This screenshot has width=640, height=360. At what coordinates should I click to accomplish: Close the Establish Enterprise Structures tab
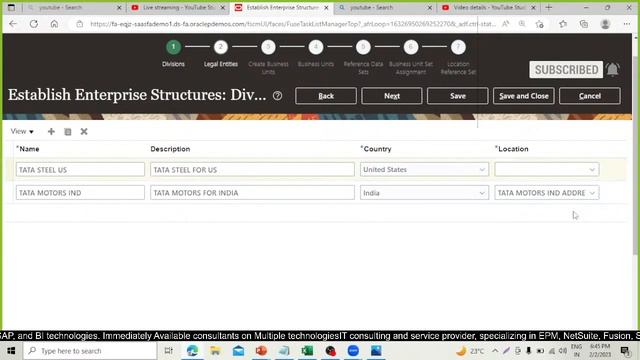[x=326, y=7]
